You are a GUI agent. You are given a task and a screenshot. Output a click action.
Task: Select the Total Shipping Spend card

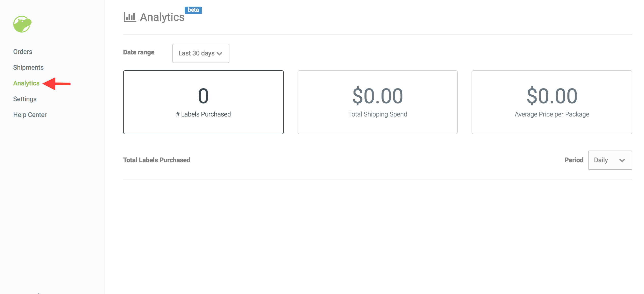(x=378, y=102)
